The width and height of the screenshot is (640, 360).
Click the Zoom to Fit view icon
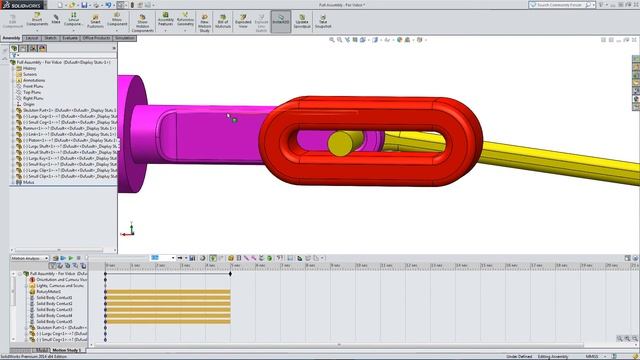[332, 40]
